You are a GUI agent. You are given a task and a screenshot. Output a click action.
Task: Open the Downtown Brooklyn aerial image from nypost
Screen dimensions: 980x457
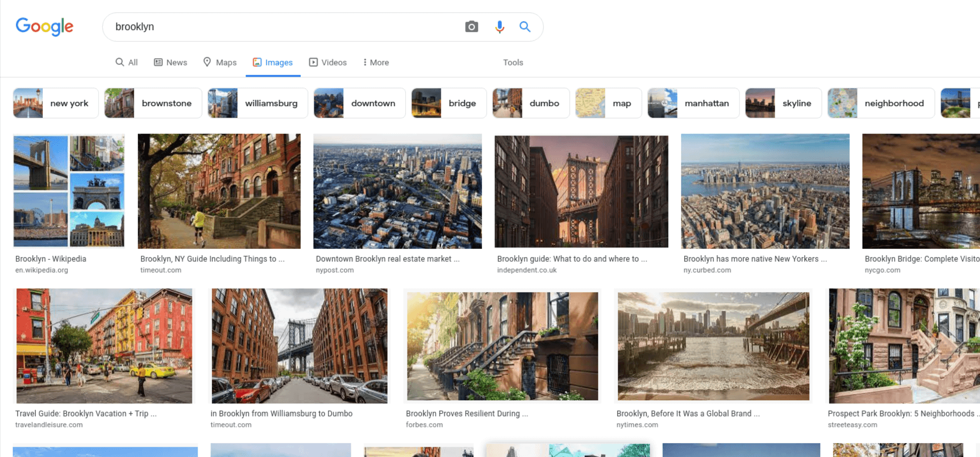(x=397, y=191)
